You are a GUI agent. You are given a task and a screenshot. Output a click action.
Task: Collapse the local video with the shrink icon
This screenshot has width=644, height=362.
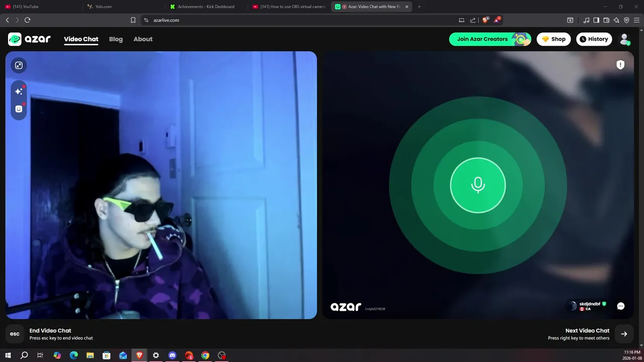19,65
